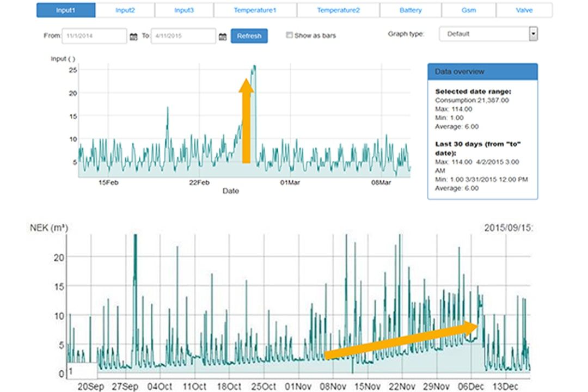Click the From date input field

coord(94,36)
